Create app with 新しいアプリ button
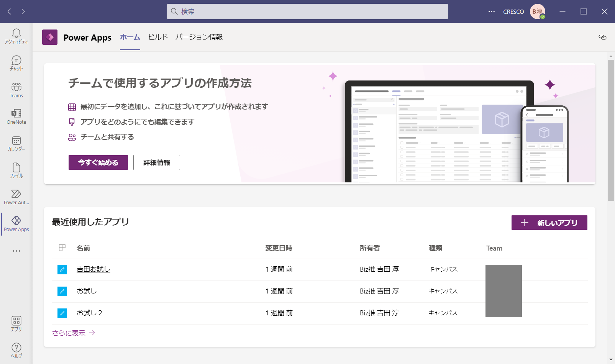The image size is (615, 364). pyautogui.click(x=549, y=223)
